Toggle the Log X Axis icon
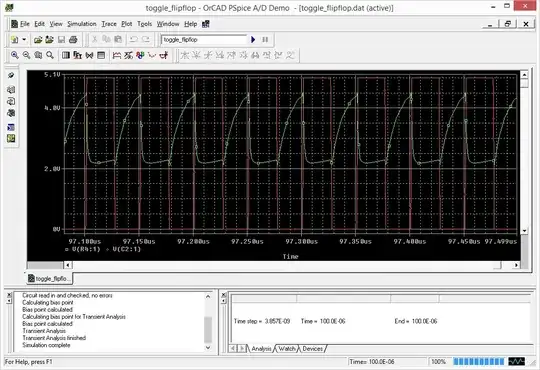540x370 pixels. point(66,55)
